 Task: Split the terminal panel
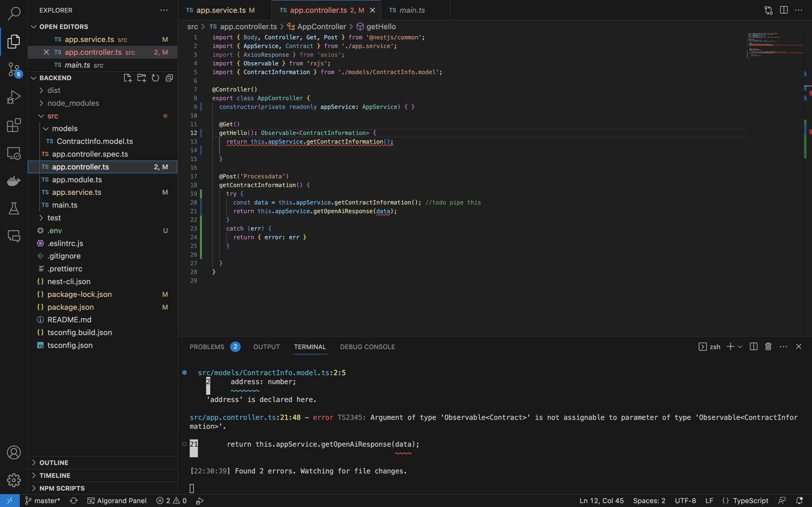754,347
